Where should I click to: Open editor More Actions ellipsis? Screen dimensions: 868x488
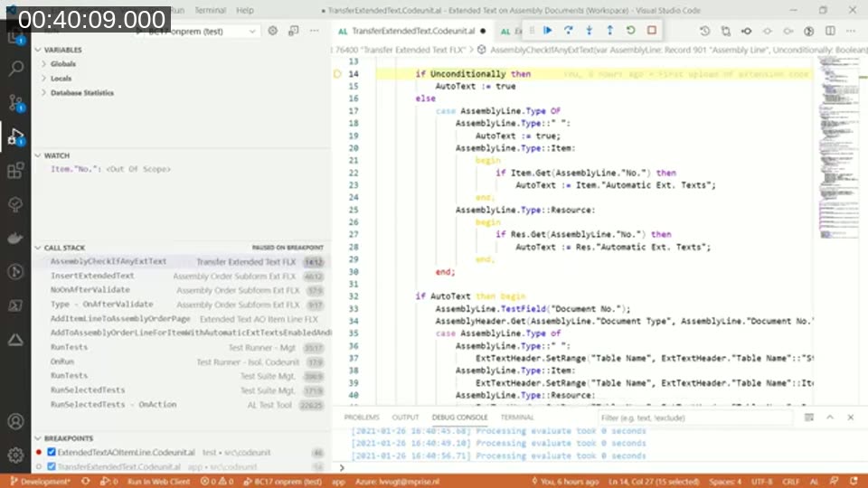pos(851,31)
